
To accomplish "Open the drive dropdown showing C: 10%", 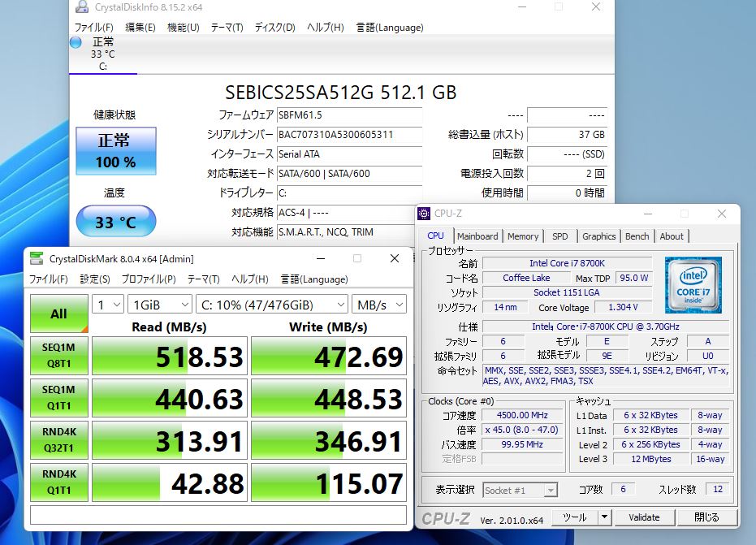I will pyautogui.click(x=272, y=305).
